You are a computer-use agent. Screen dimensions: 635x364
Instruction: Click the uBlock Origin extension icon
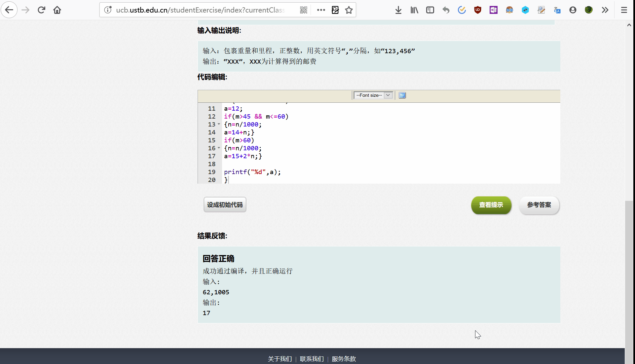point(477,10)
